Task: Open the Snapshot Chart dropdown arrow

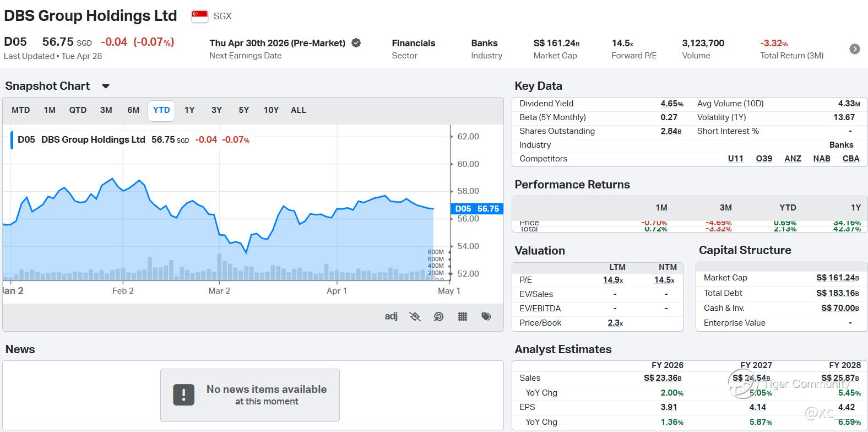Action: [x=106, y=87]
